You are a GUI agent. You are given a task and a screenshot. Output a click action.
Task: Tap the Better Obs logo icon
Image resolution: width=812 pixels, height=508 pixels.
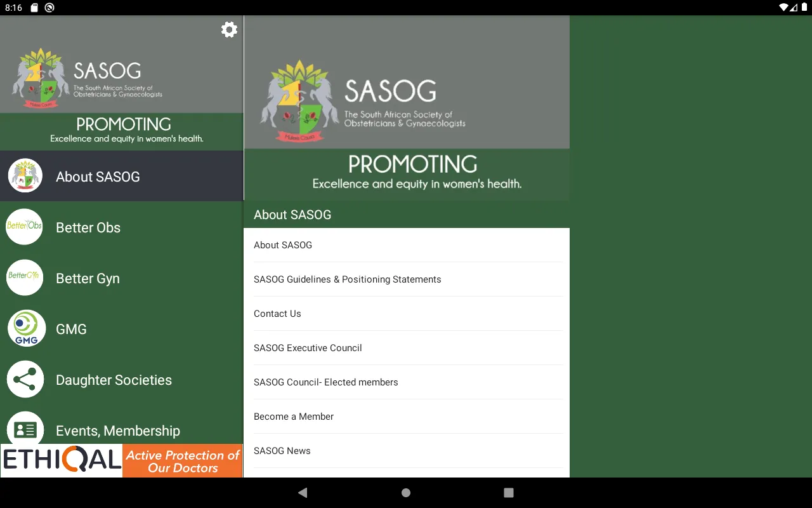(25, 227)
